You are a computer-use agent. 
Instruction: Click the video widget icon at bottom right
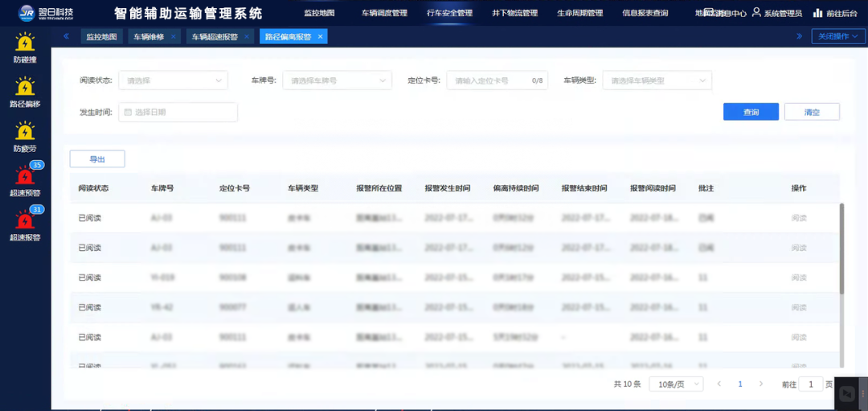click(846, 393)
